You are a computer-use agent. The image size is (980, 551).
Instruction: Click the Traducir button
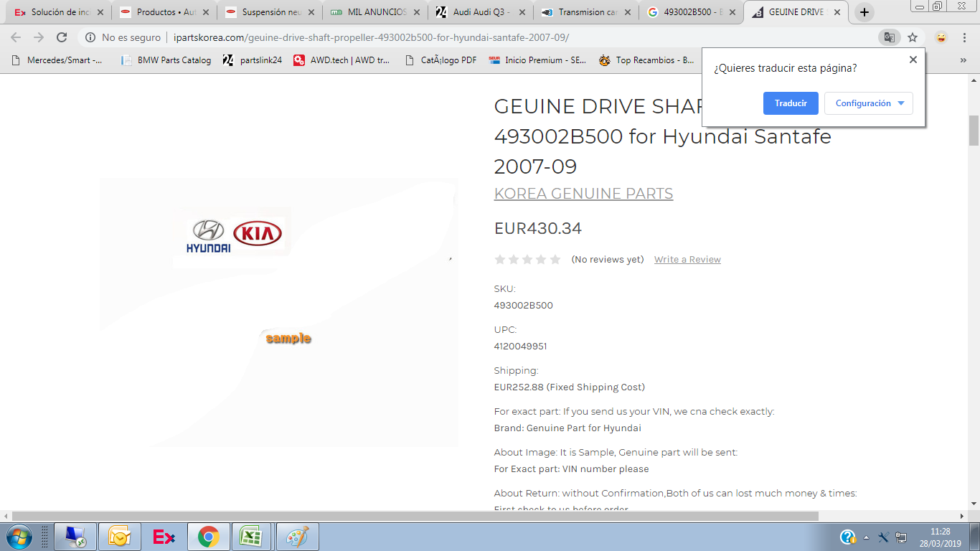click(x=791, y=103)
